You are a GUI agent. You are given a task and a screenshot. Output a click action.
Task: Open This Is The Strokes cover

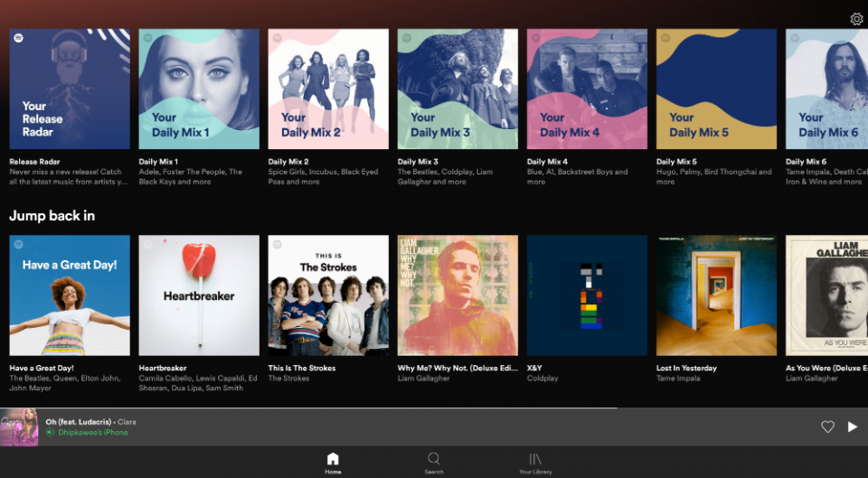328,295
